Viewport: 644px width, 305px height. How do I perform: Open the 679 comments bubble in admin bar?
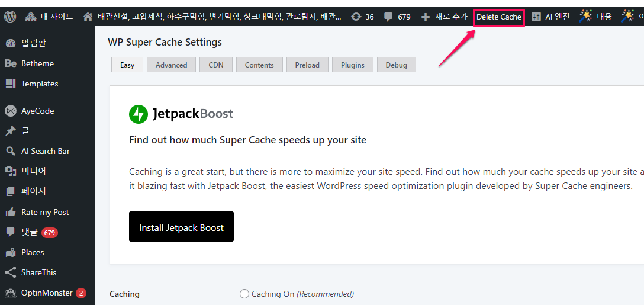388,17
